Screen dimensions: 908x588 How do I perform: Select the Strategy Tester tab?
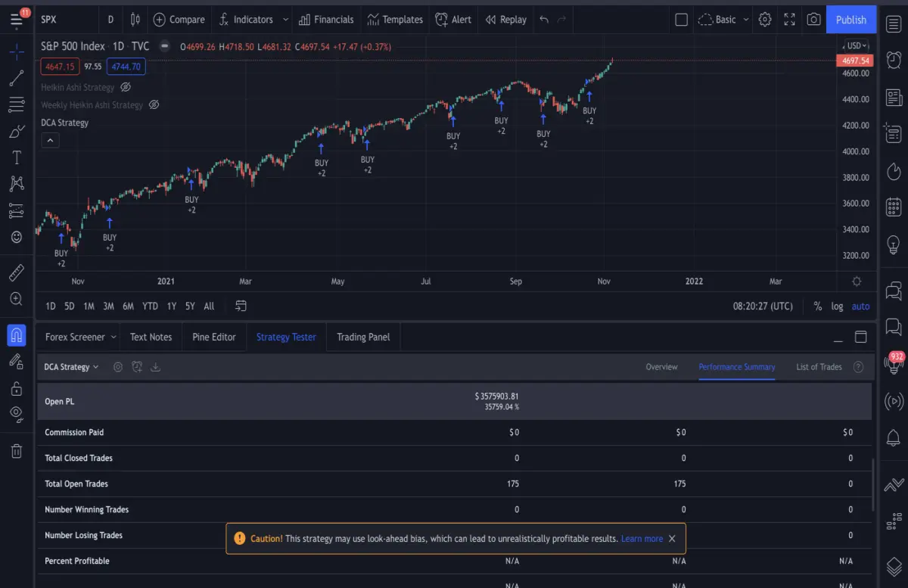286,337
